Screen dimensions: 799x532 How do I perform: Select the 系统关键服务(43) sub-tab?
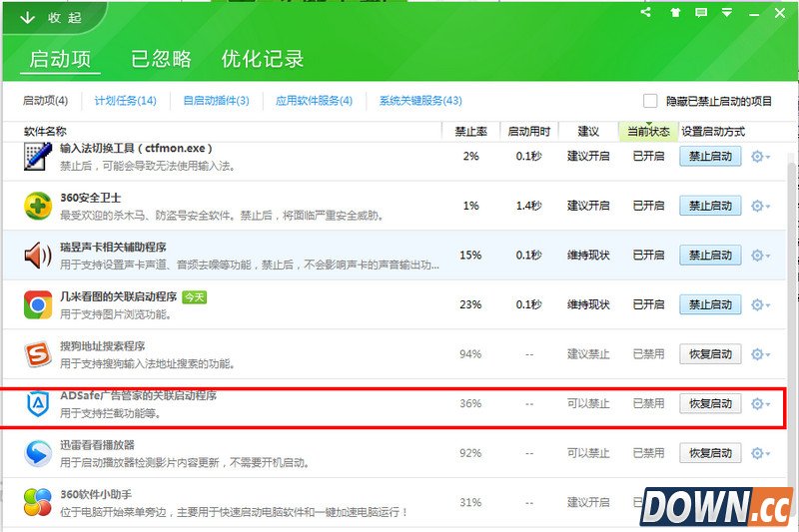420,100
